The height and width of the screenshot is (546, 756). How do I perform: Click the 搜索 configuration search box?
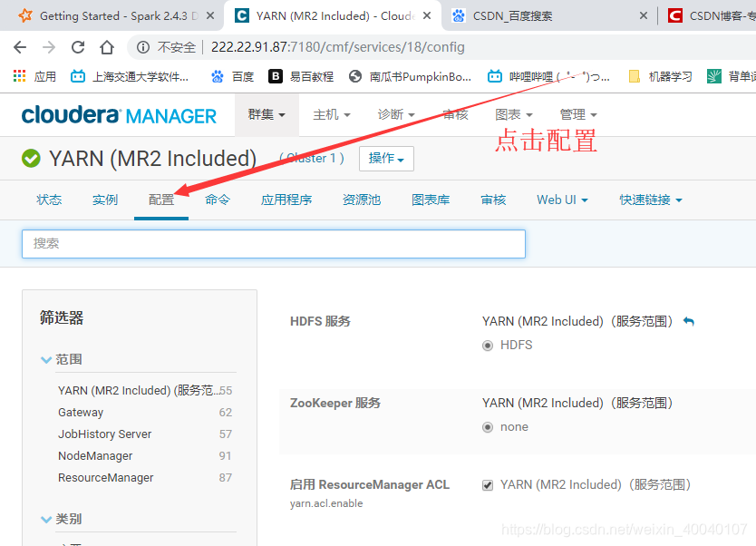click(x=274, y=244)
